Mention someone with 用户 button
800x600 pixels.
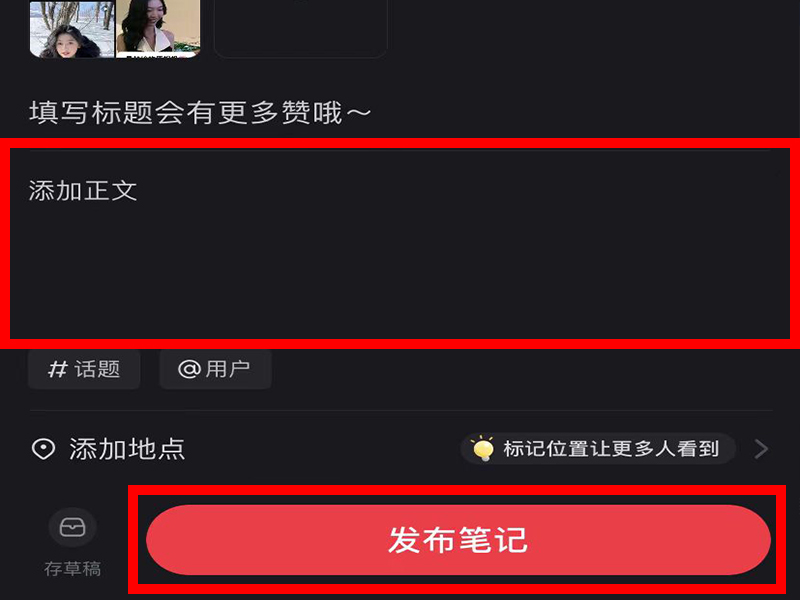[215, 369]
